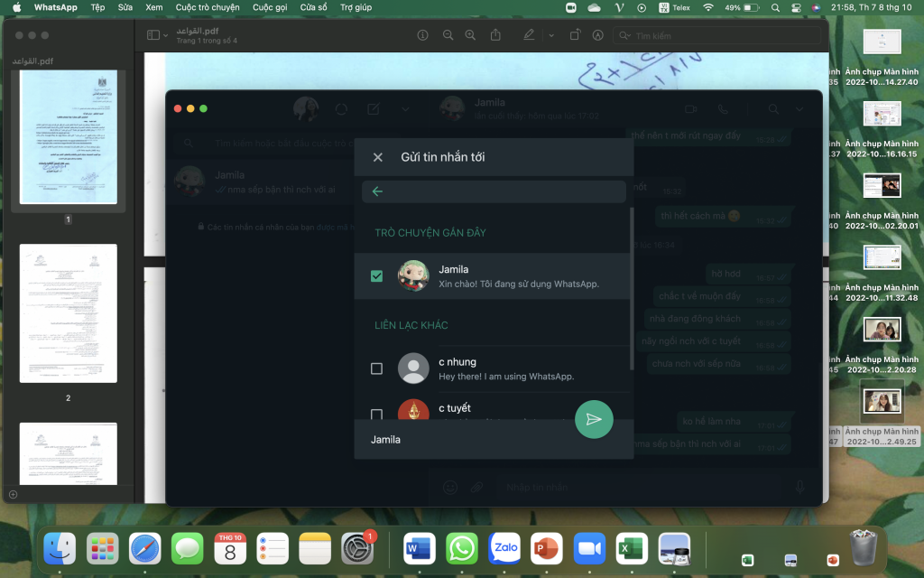Click the contact list scrollbar in the forward dialog
924x578 pixels.
[632, 289]
